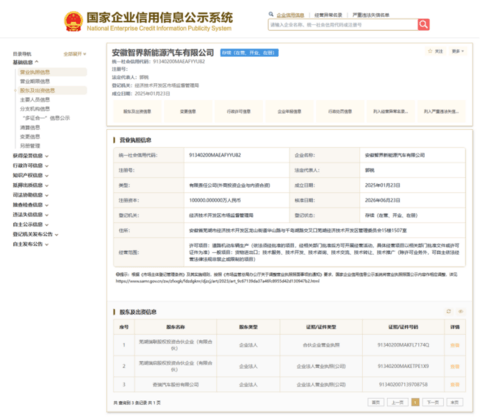Viewport: 480px width, 418px height.
Task: Switch to the 严重违法失信名单 search tab
Action: click(371, 15)
